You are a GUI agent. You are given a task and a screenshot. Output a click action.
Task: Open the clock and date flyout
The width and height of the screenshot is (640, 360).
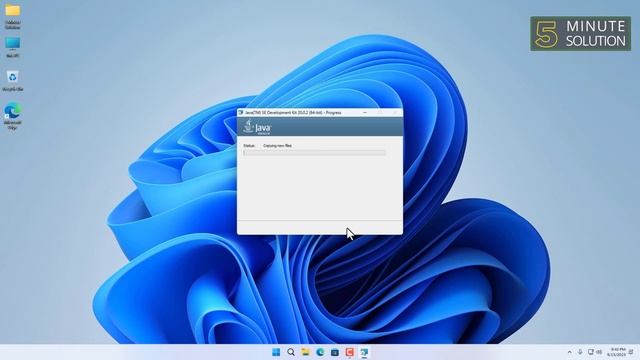click(x=616, y=352)
